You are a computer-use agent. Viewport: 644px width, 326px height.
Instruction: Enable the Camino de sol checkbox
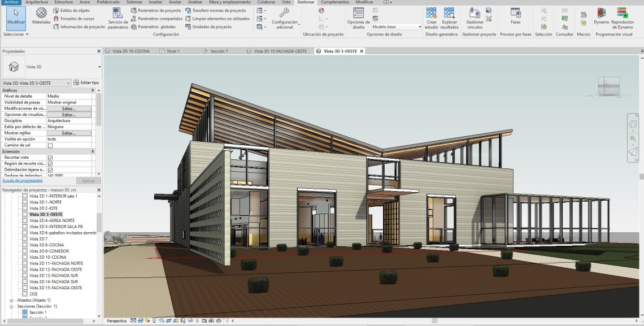(50, 145)
